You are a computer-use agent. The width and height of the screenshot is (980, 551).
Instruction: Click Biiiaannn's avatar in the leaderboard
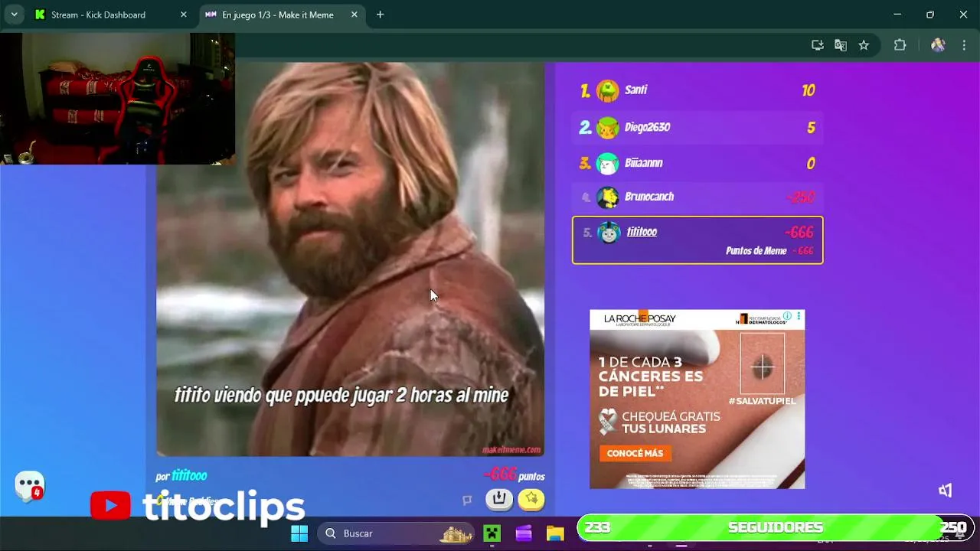[608, 164]
